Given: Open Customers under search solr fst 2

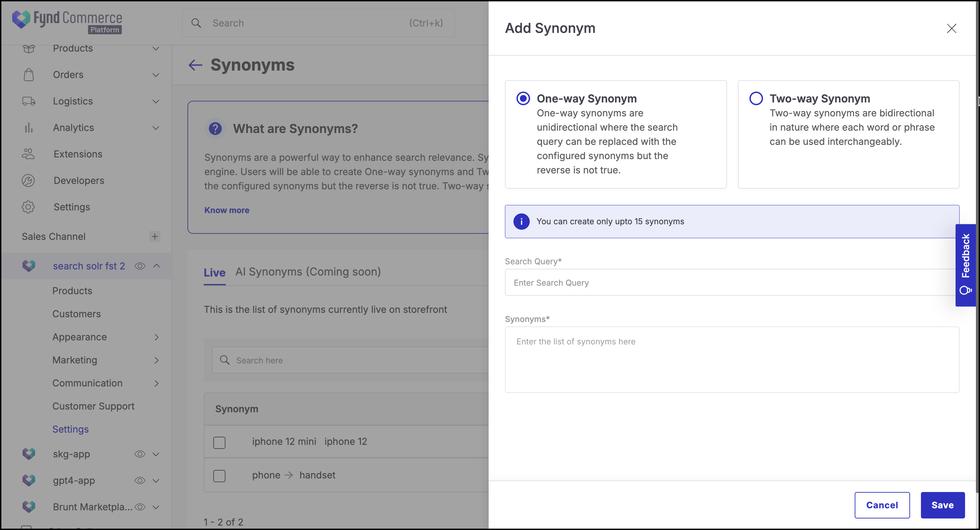Looking at the screenshot, I should [76, 314].
